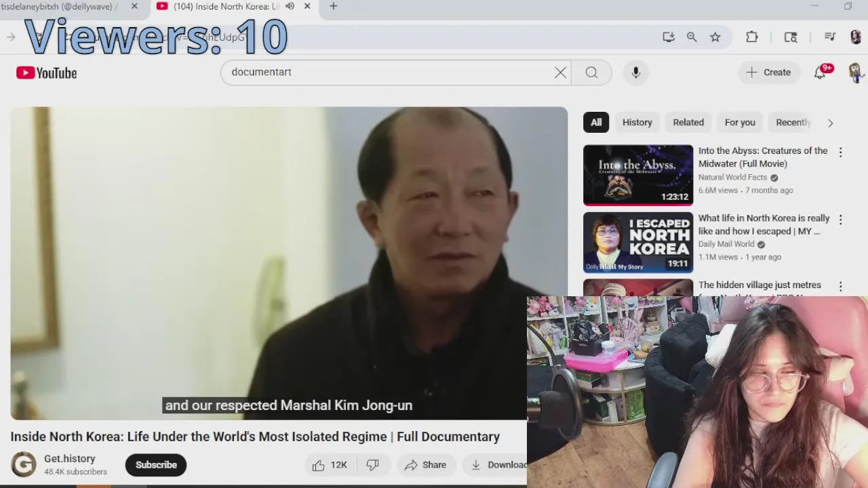Select the History filter chip
Image resolution: width=868 pixels, height=488 pixels.
click(637, 123)
